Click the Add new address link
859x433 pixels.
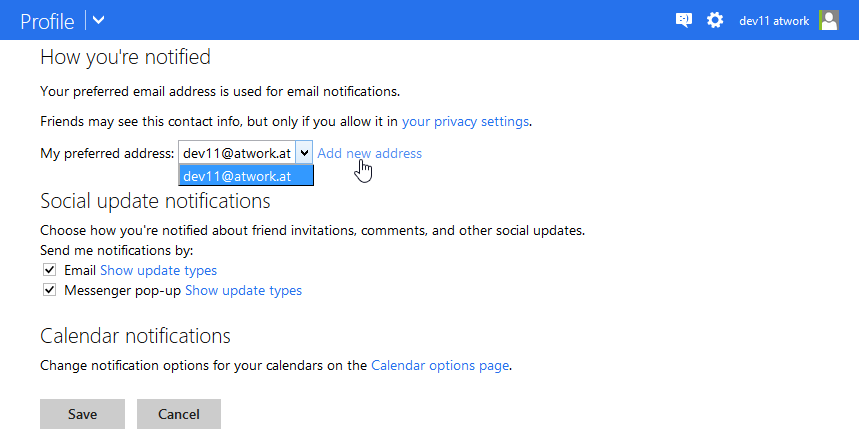[x=369, y=153]
